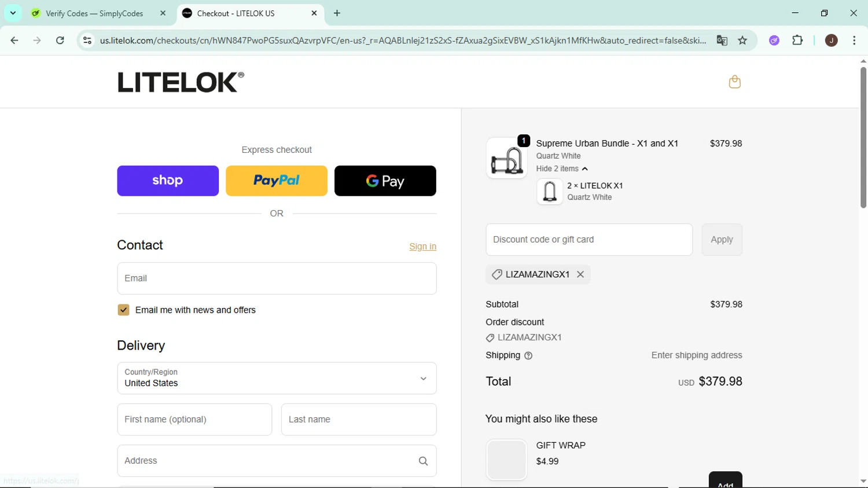Go forward in browser history
868x488 pixels.
pyautogui.click(x=37, y=41)
